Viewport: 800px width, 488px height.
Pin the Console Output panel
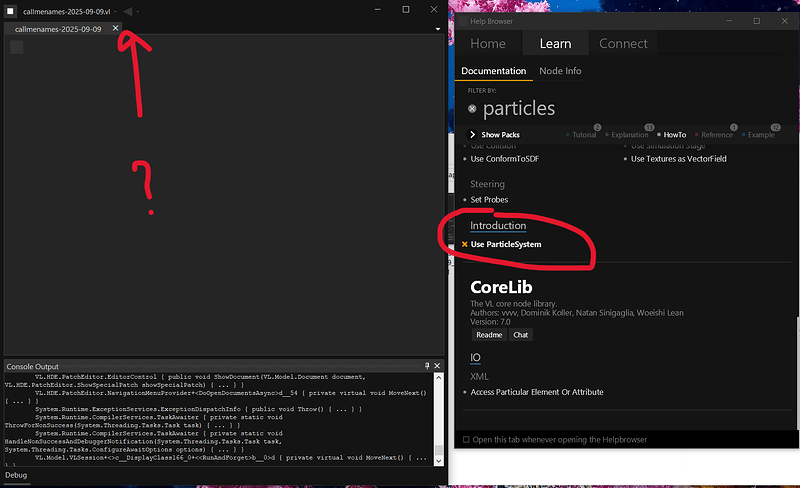[x=427, y=367]
